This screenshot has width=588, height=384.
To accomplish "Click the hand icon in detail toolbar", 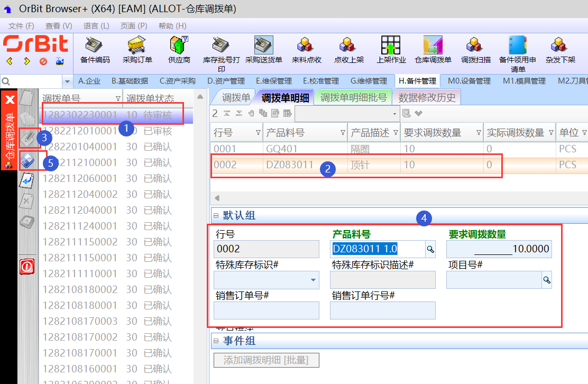I will [251, 113].
